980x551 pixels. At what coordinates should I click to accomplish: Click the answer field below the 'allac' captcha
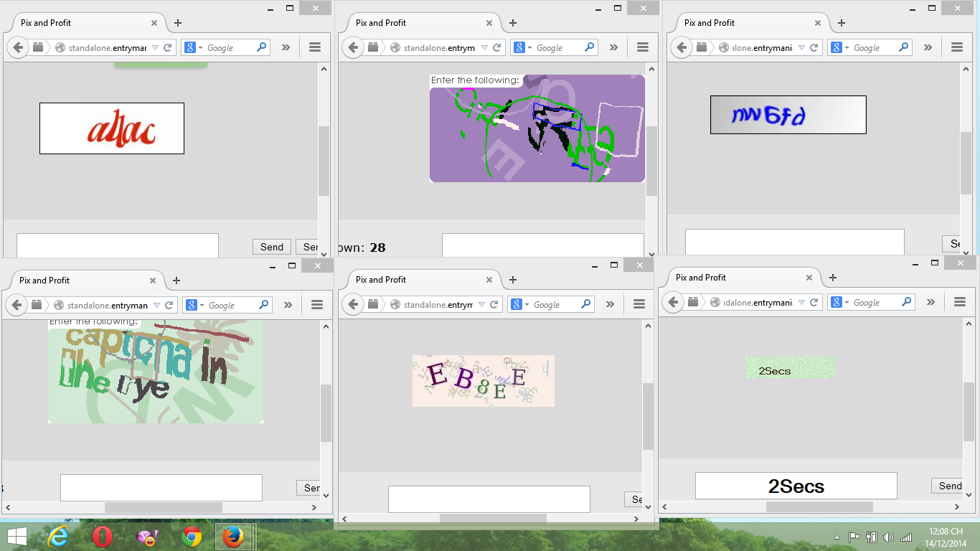coord(118,245)
